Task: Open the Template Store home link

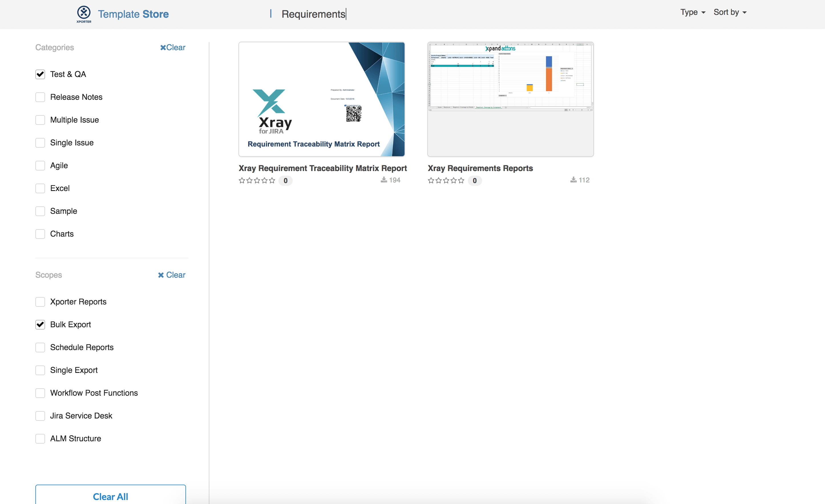Action: click(133, 14)
